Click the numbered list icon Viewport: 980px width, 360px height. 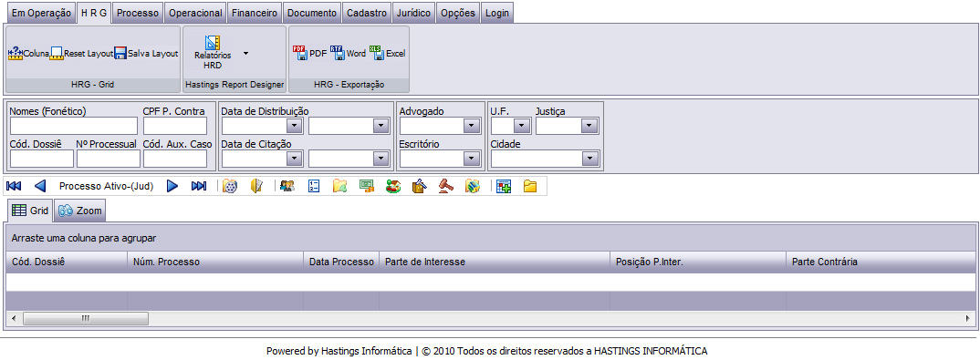pyautogui.click(x=315, y=186)
